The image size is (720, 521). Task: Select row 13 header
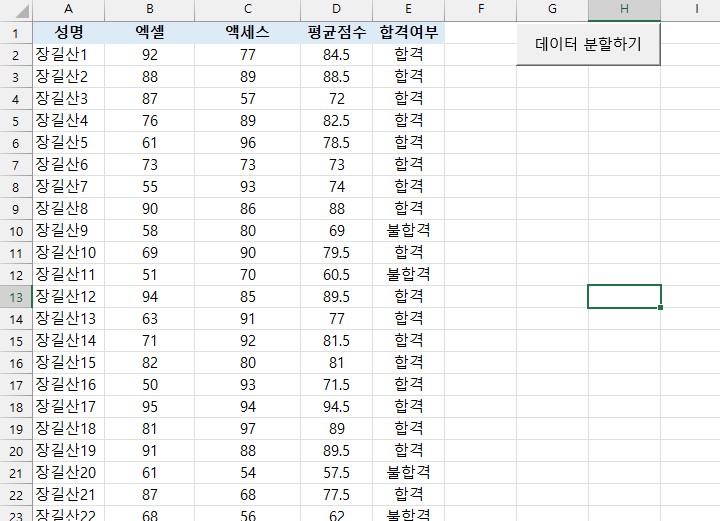pyautogui.click(x=16, y=297)
